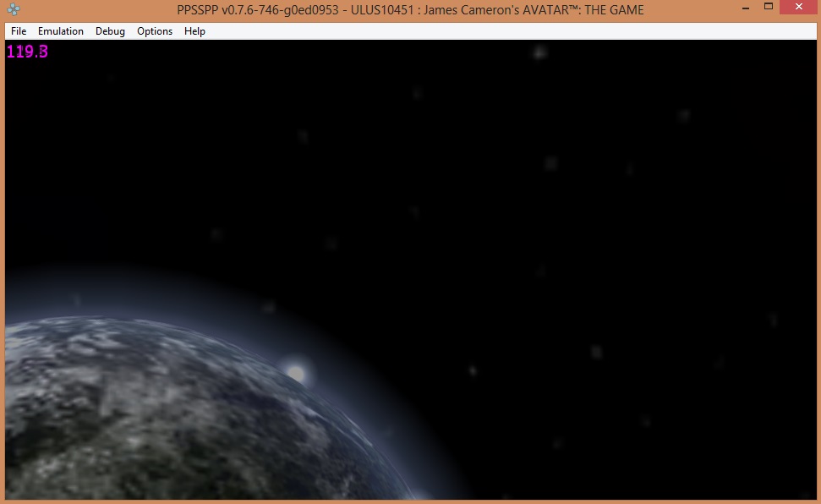Open the Debug menu
Screen dimensions: 821x504
point(110,31)
